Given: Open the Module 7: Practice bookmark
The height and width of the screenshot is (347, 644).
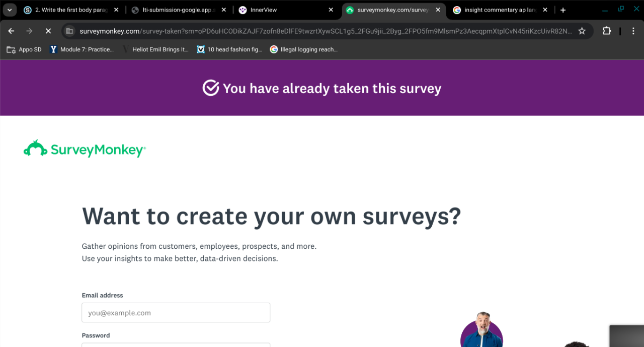Looking at the screenshot, I should coord(83,49).
